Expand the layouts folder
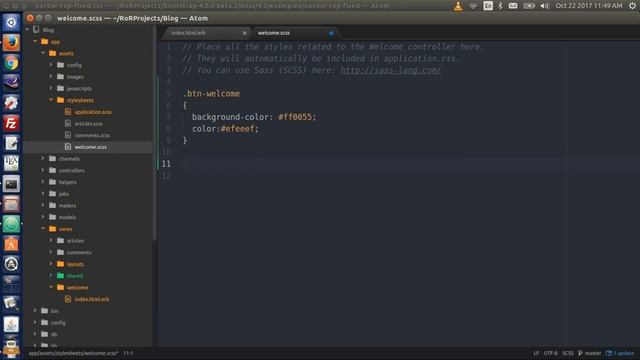 (51, 264)
